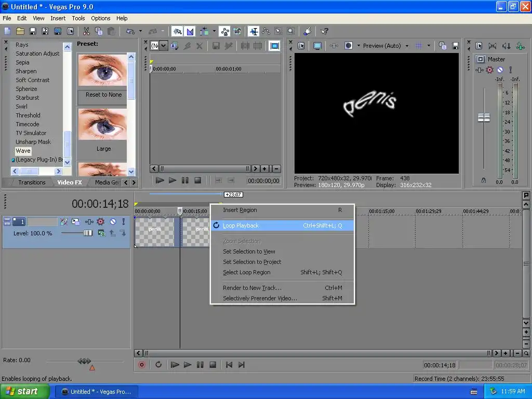Click second penis event on timeline
The image size is (532, 399).
pyautogui.click(x=196, y=232)
